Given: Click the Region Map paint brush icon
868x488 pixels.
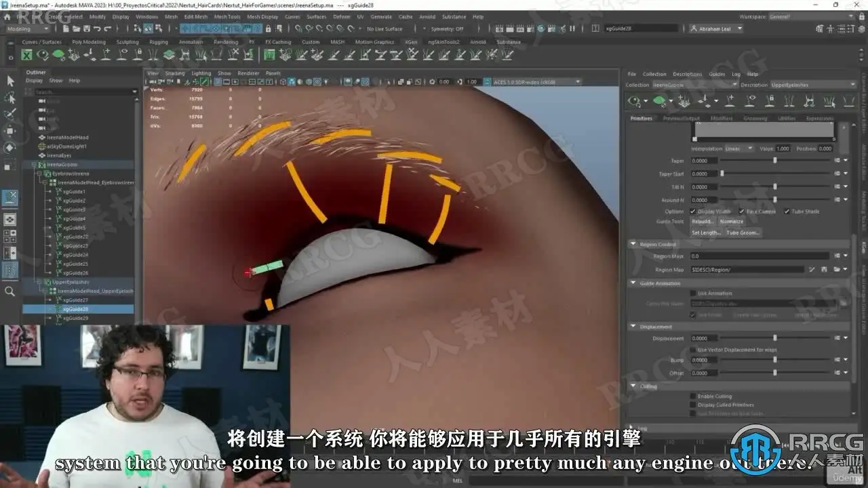Looking at the screenshot, I should tap(812, 270).
